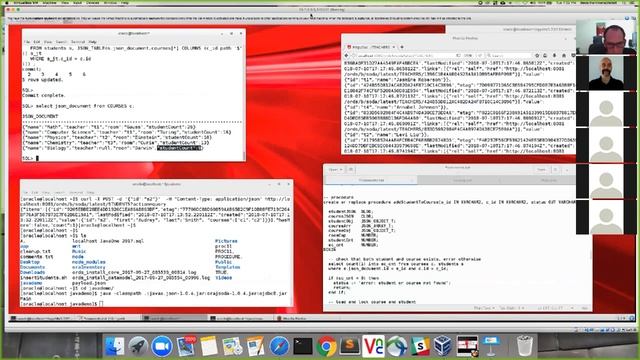Open Keynote in the Dock

tap(491, 346)
